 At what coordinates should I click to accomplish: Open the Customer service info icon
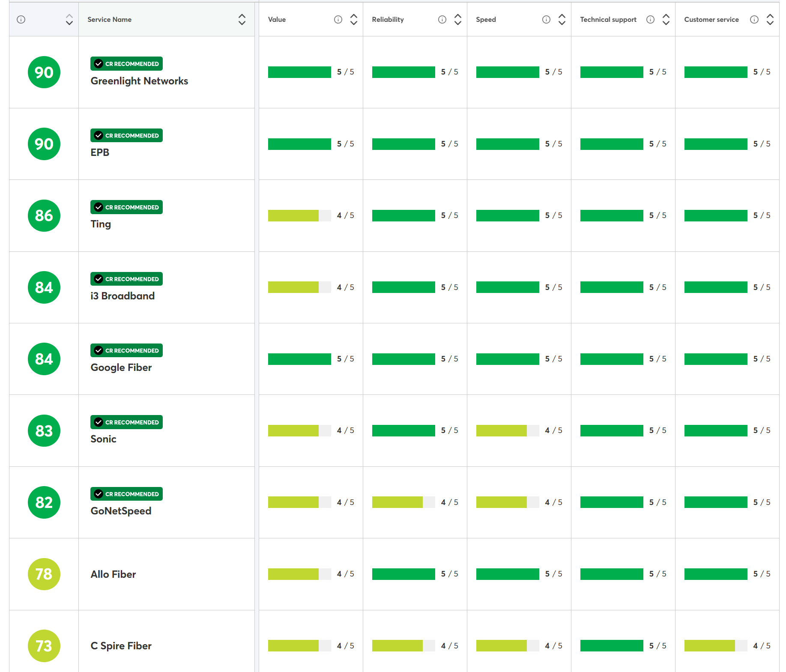click(754, 20)
